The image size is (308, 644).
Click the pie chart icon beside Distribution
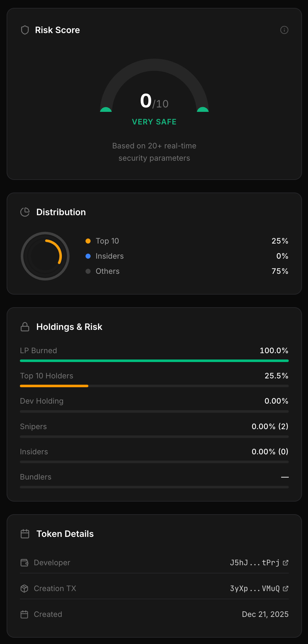[x=25, y=212]
